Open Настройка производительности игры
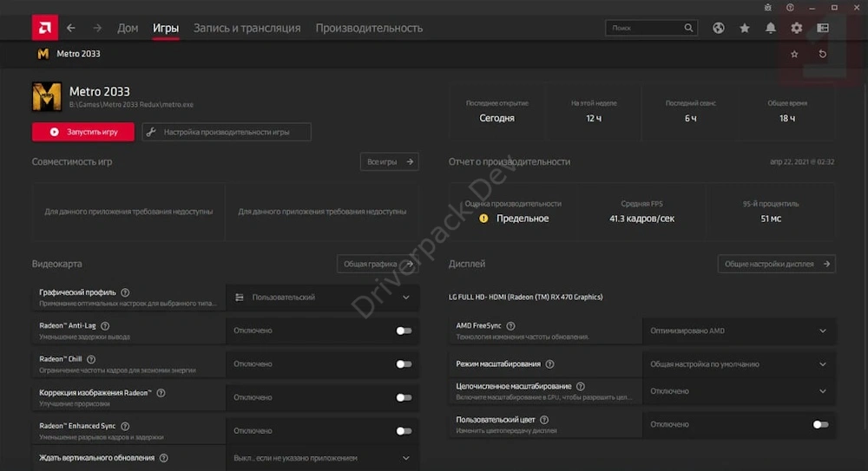 [x=227, y=132]
